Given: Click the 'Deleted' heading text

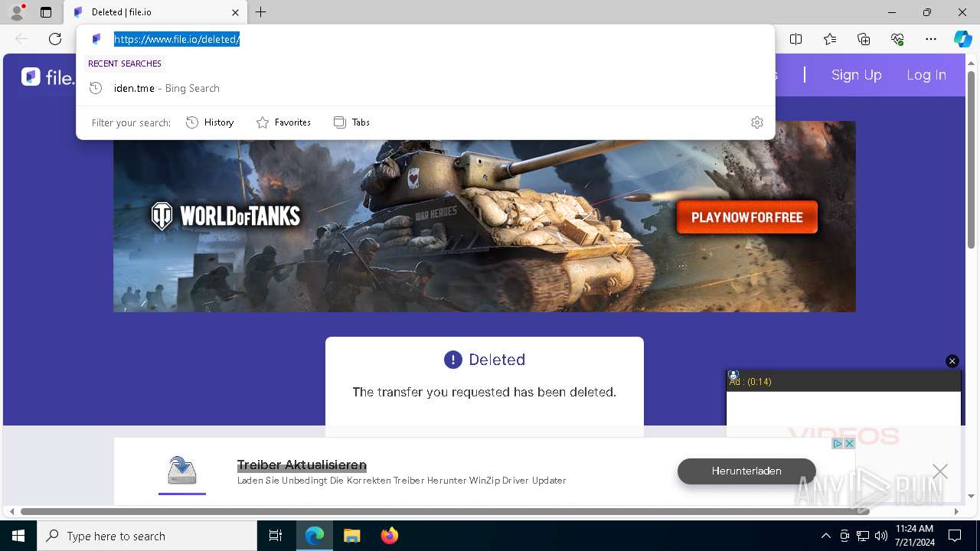Looking at the screenshot, I should (x=497, y=360).
